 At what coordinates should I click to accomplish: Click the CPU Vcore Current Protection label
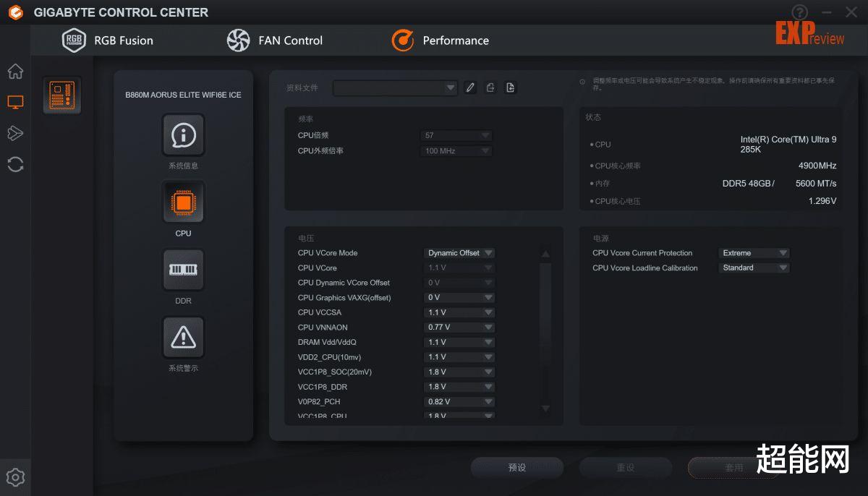click(642, 253)
